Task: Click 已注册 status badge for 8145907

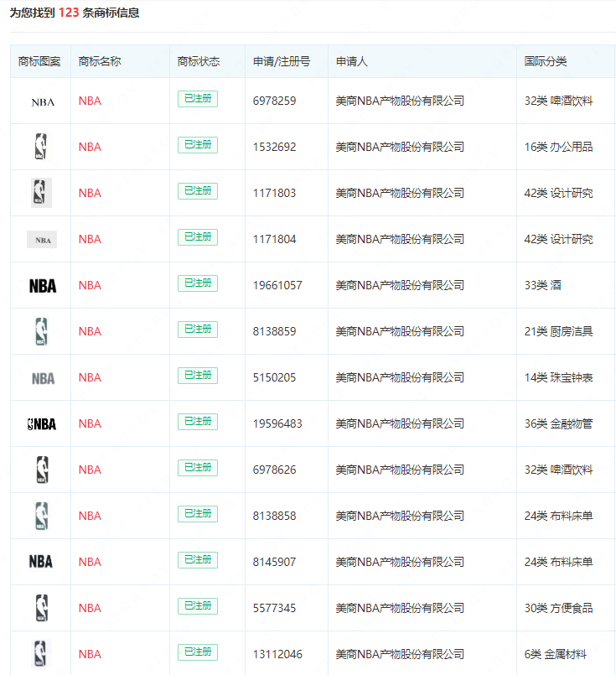Action: tap(198, 560)
